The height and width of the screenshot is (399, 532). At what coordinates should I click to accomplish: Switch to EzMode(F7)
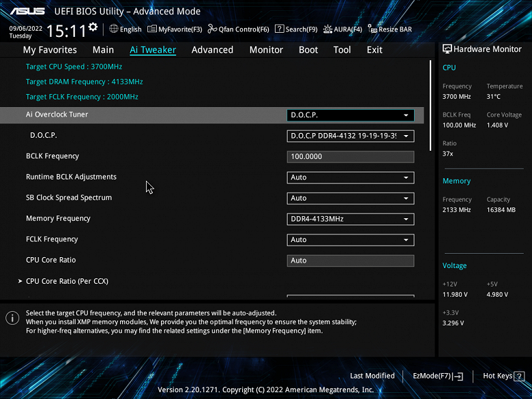pyautogui.click(x=438, y=376)
